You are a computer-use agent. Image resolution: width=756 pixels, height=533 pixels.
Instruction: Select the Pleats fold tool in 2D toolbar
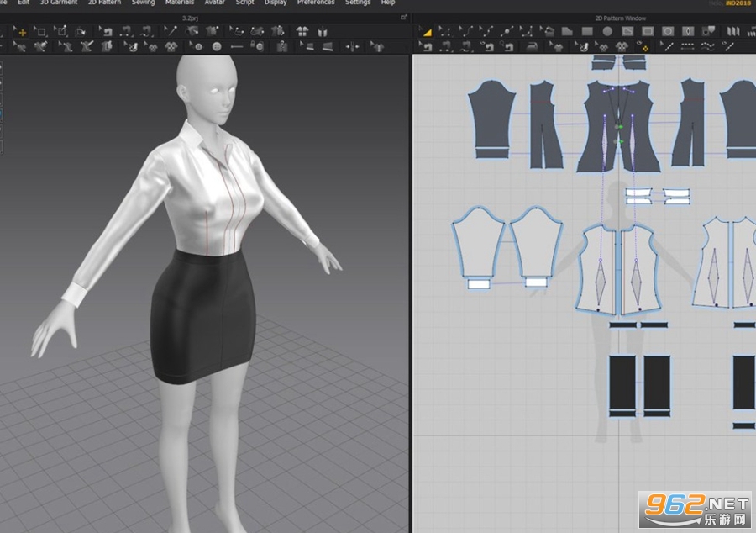(x=733, y=32)
